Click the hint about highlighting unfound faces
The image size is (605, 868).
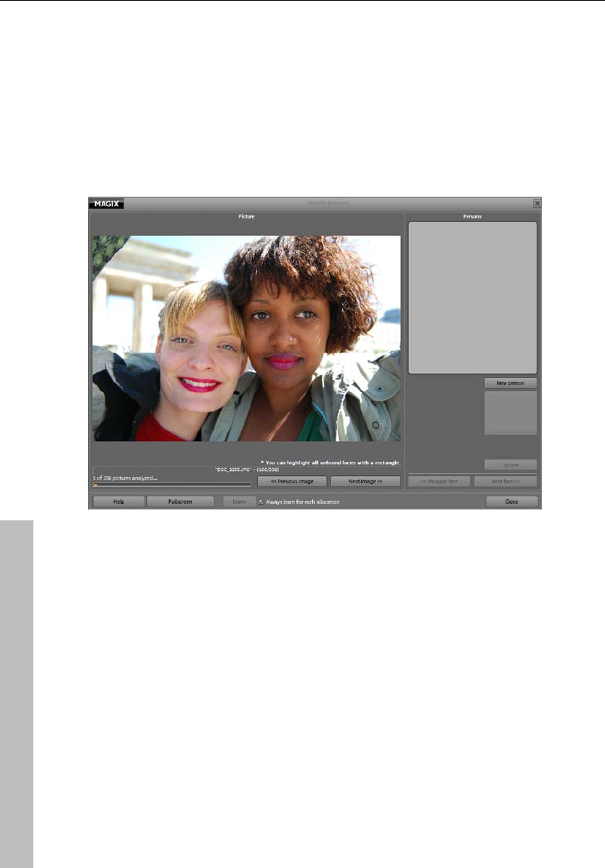click(330, 462)
